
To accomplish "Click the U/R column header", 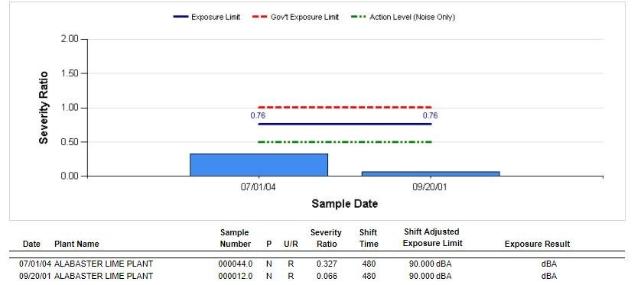I will pyautogui.click(x=291, y=244).
